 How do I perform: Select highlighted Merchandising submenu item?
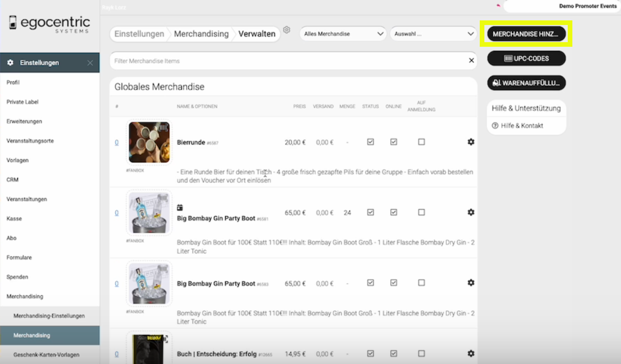click(50, 335)
